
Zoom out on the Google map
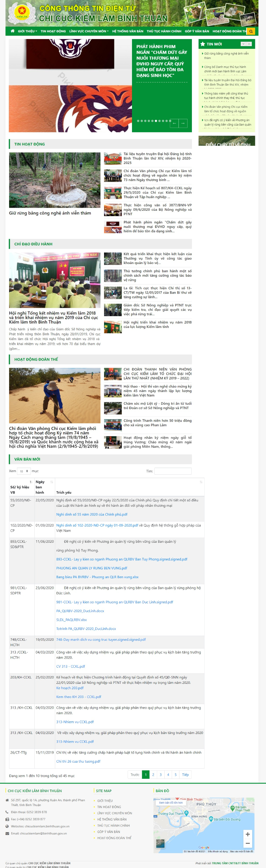pyautogui.click(x=247, y=843)
